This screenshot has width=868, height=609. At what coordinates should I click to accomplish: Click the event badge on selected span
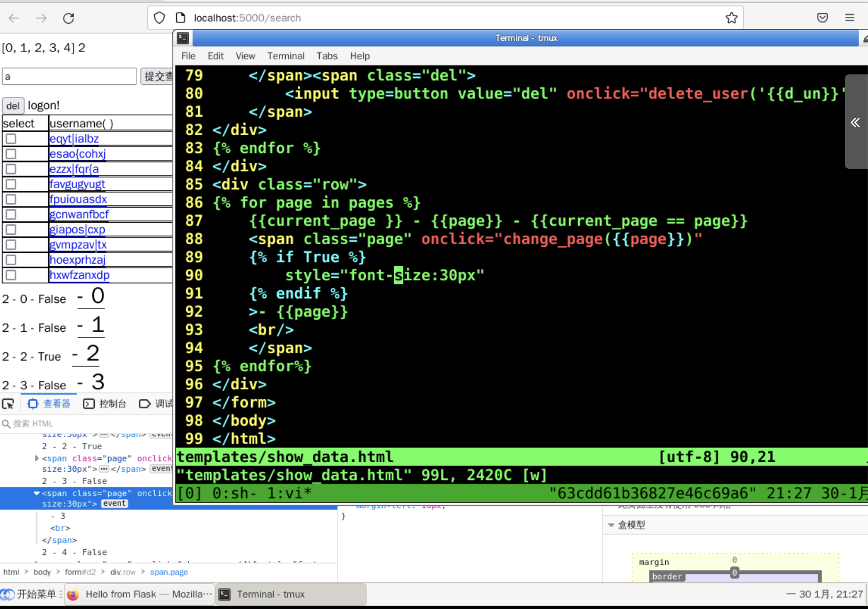(x=114, y=504)
